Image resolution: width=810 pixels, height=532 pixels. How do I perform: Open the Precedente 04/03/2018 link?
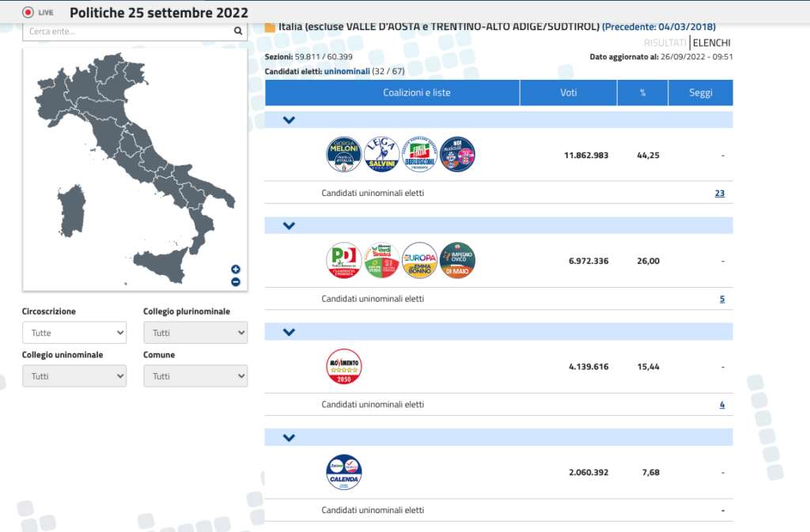point(659,27)
